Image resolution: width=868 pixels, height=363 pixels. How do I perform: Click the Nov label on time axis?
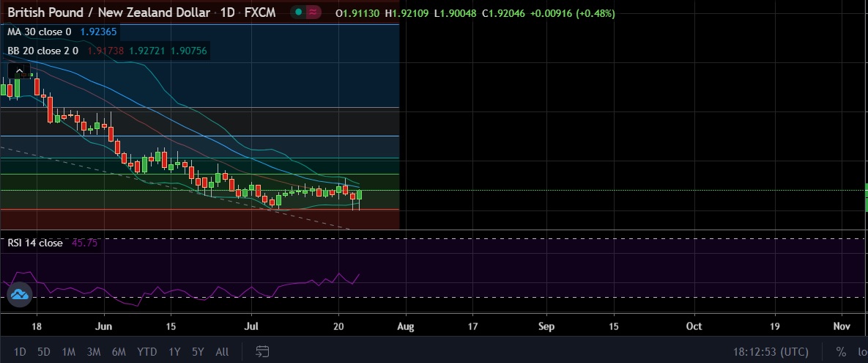coord(842,326)
